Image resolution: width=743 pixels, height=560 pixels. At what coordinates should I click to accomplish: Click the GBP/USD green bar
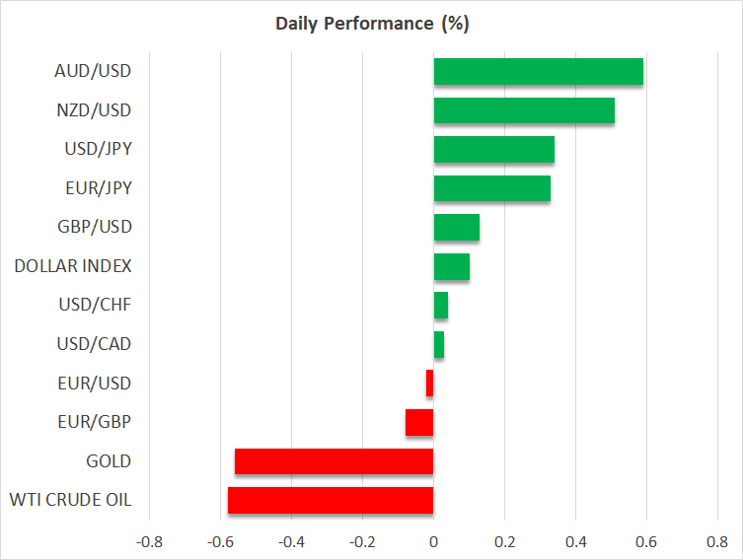click(456, 228)
